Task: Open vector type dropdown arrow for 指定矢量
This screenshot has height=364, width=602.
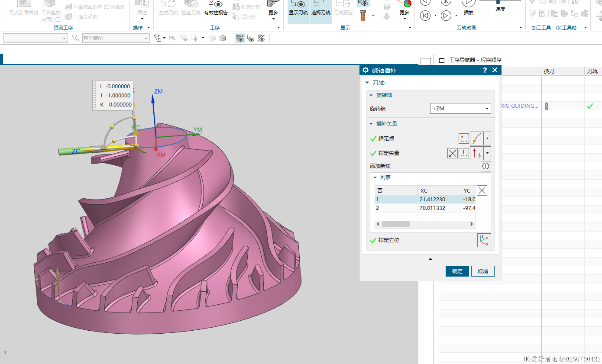Action: (488, 153)
